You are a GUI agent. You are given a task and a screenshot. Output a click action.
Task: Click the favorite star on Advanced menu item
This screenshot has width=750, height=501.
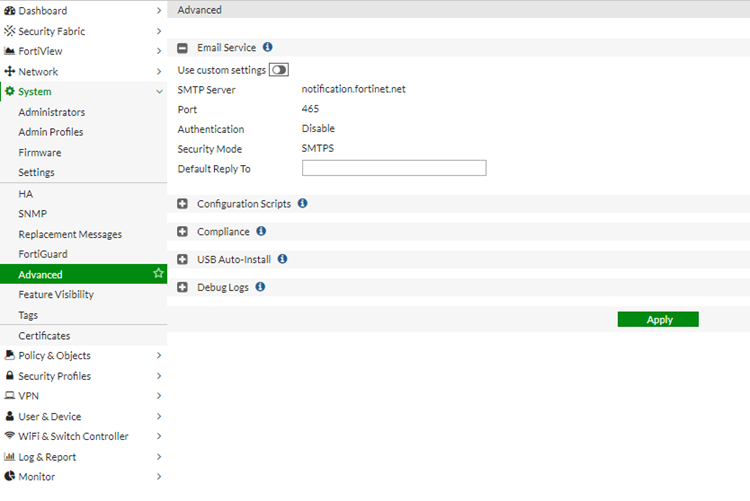158,274
